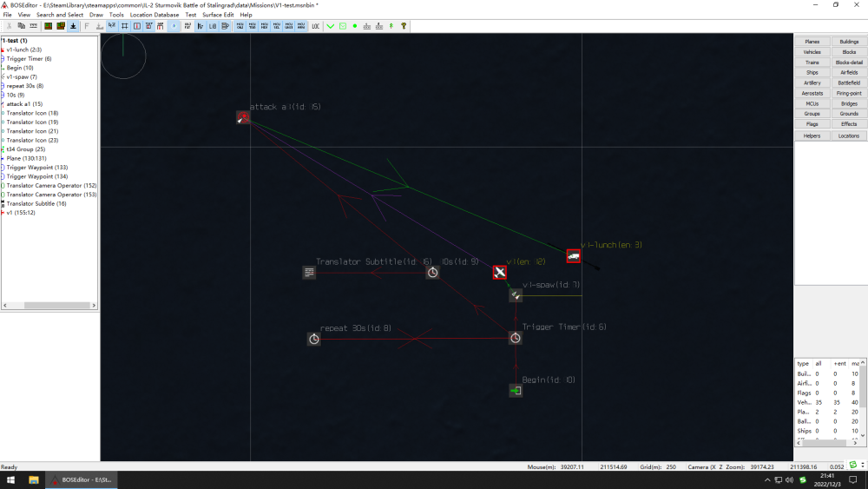Image resolution: width=868 pixels, height=489 pixels.
Task: Click the taskbar volume icon
Action: click(789, 479)
